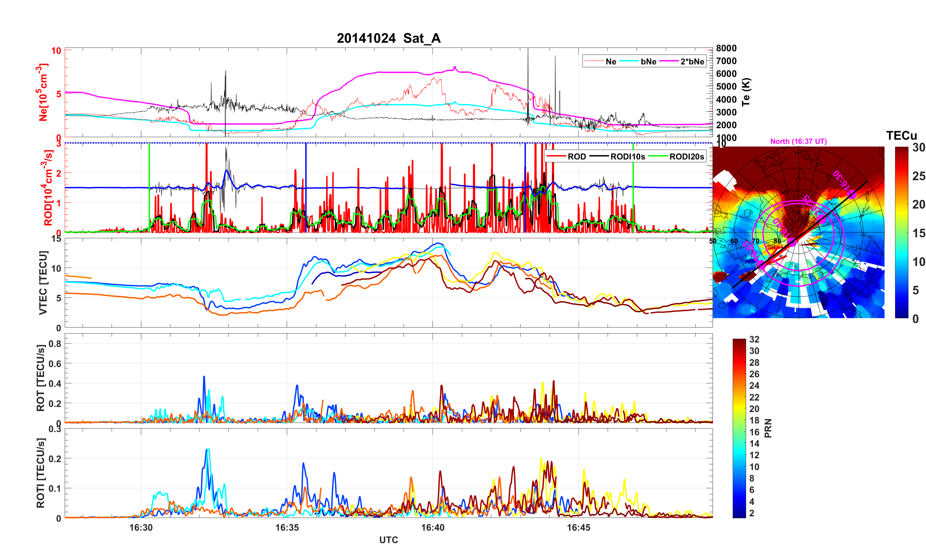Click the 16:30 time axis tick label
This screenshot has height=560, width=926.
[x=141, y=527]
